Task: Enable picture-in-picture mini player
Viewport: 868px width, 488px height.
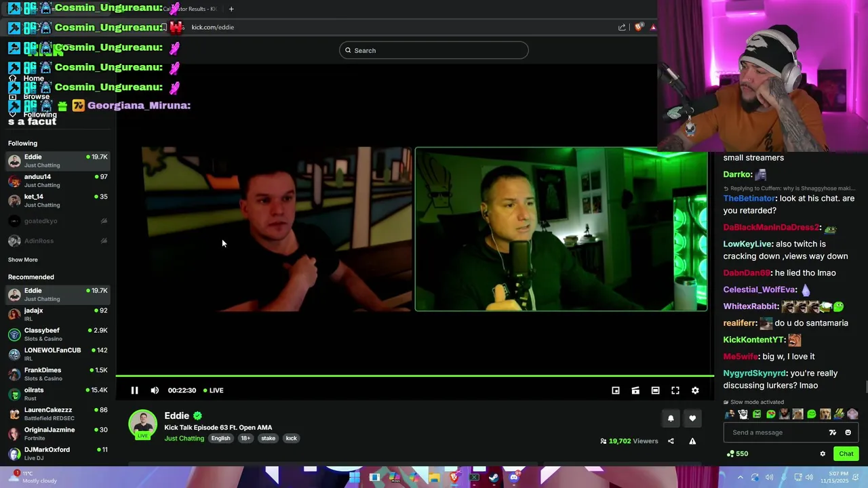Action: (616, 390)
